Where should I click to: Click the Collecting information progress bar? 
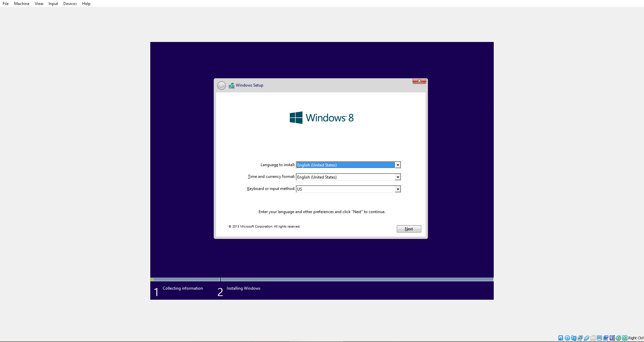tap(185, 279)
